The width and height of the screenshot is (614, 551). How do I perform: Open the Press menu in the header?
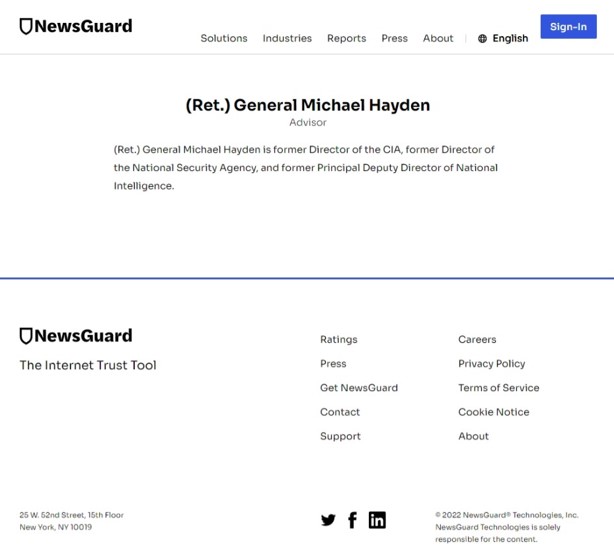pyautogui.click(x=394, y=38)
